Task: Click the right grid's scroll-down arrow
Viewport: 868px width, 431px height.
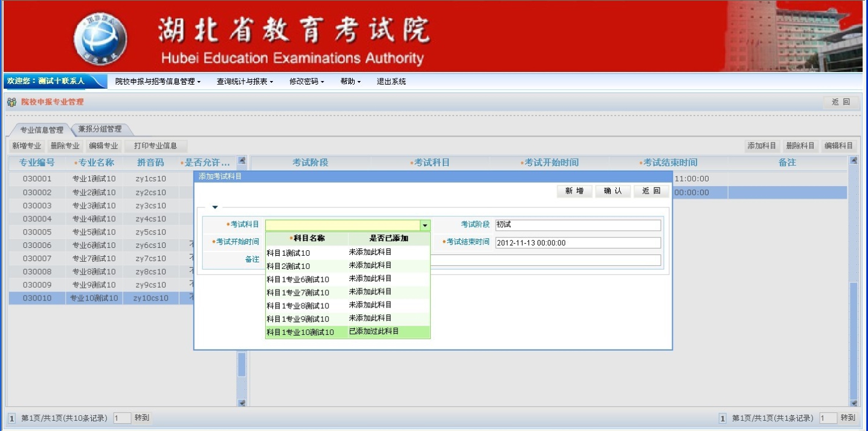Action: (854, 403)
